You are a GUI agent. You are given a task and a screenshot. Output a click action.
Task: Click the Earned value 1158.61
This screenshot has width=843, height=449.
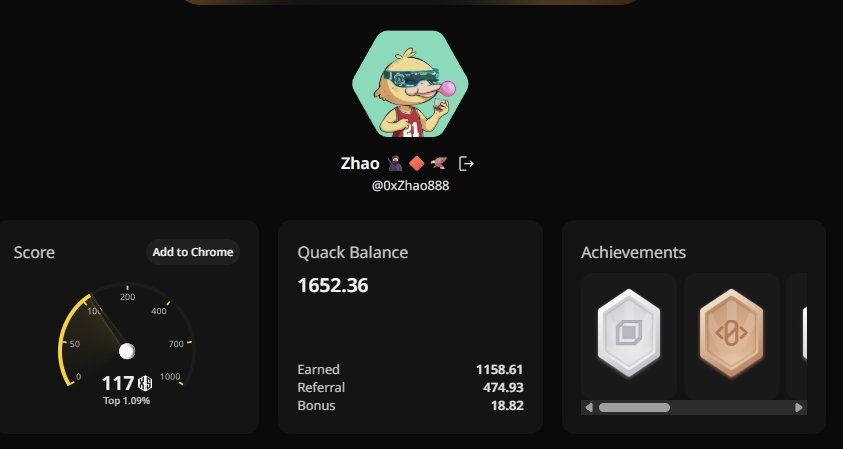[x=499, y=369]
